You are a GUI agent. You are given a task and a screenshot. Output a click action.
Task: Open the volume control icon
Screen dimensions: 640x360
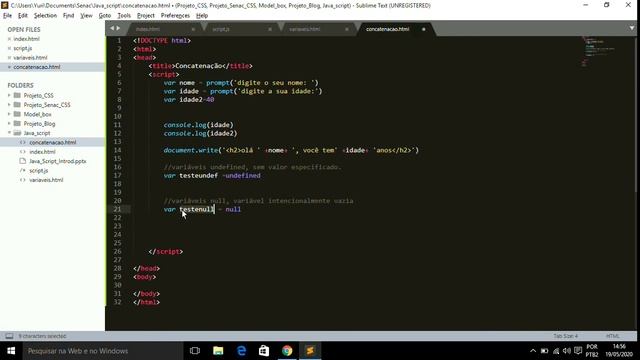coord(567,351)
